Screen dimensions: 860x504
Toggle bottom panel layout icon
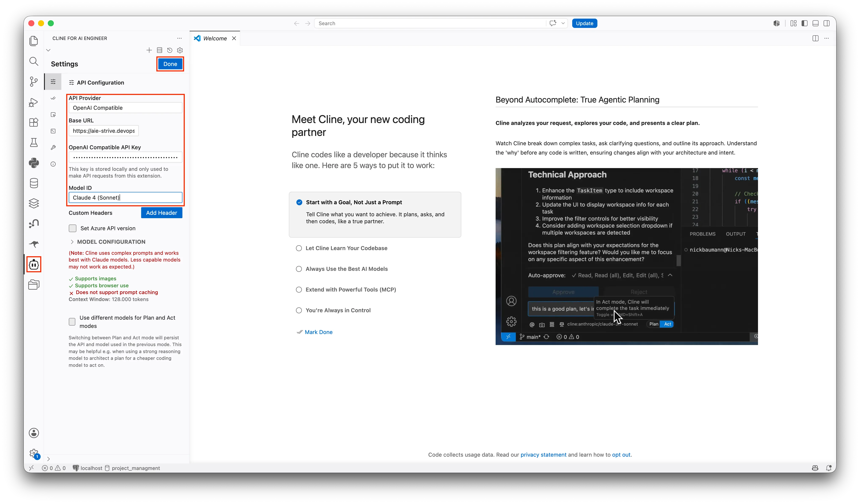point(815,23)
